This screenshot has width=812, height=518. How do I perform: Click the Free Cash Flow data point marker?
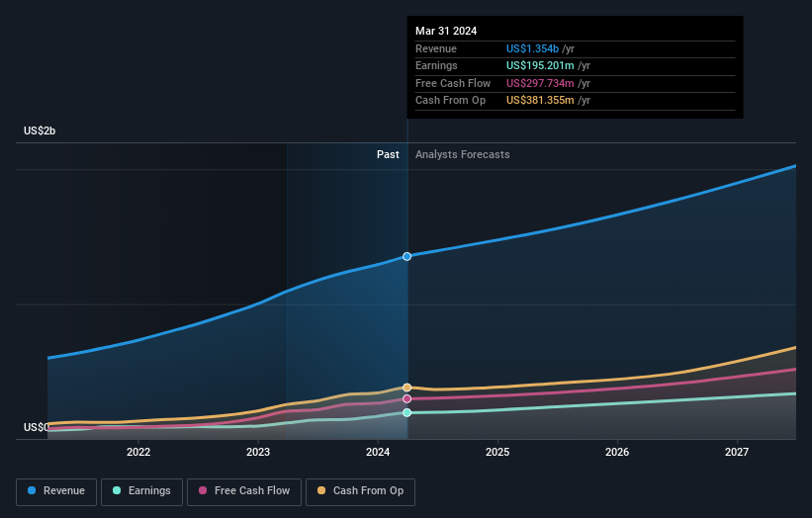pos(407,398)
